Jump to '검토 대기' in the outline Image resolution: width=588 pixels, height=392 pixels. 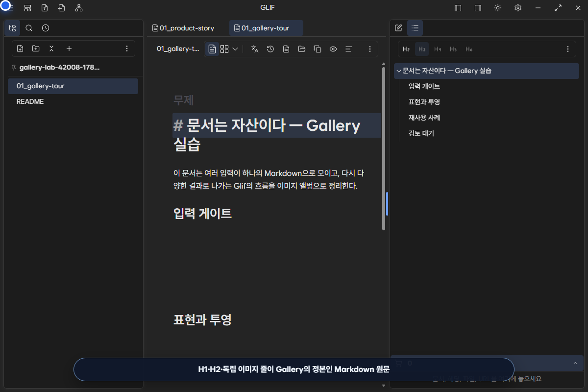click(421, 133)
